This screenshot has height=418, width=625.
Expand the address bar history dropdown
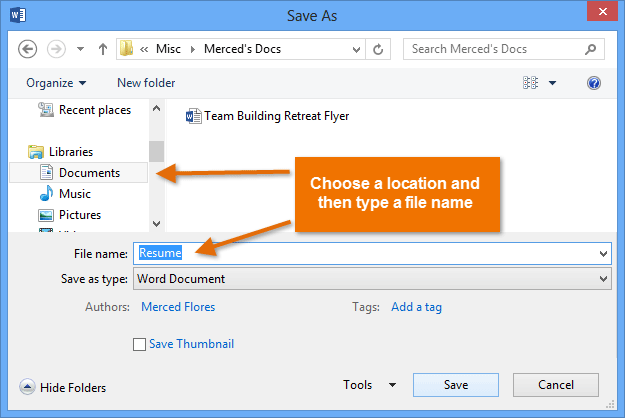point(356,49)
